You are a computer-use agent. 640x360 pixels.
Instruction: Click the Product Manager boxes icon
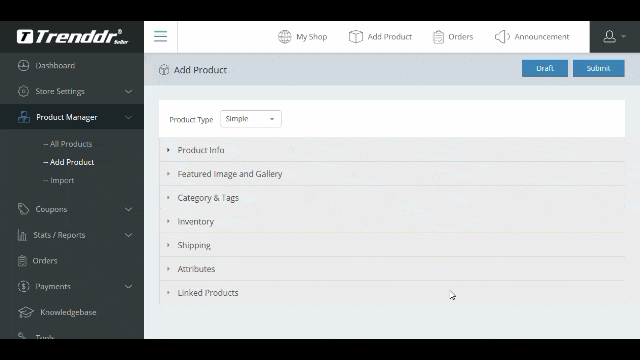coord(24,117)
